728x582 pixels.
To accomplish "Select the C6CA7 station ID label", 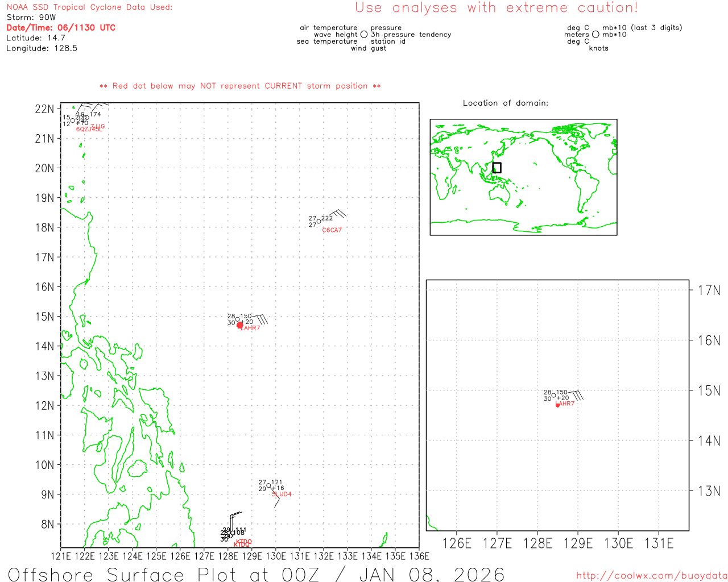I will [332, 230].
